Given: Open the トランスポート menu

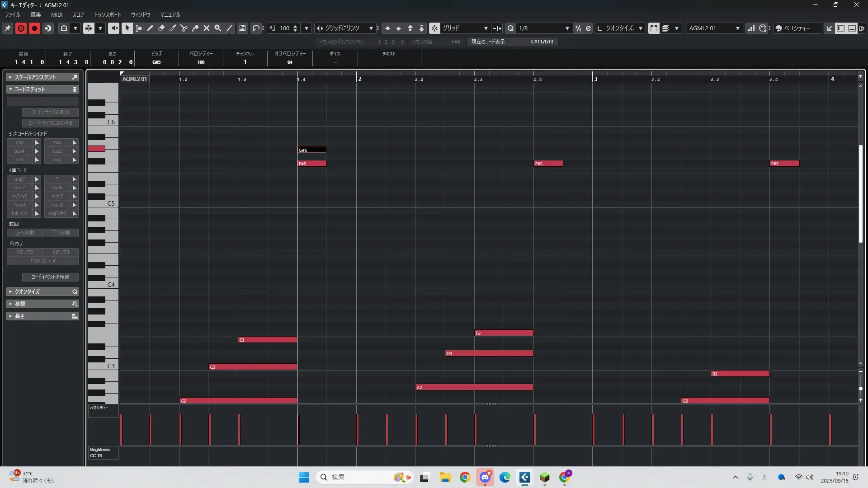Looking at the screenshot, I should (x=107, y=14).
